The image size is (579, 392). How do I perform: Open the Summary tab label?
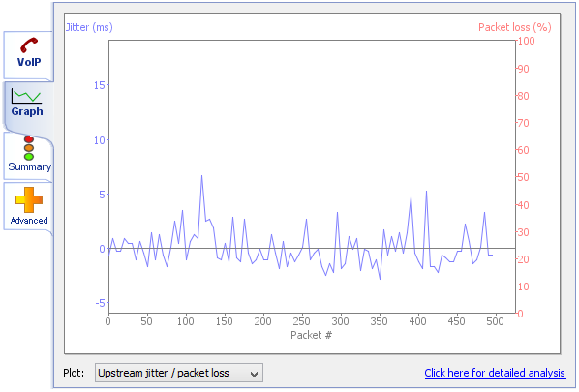pos(30,166)
